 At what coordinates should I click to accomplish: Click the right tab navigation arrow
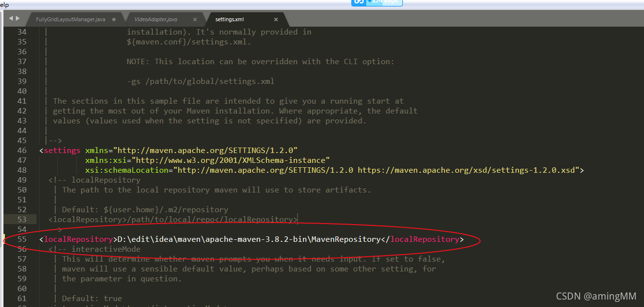[x=18, y=18]
